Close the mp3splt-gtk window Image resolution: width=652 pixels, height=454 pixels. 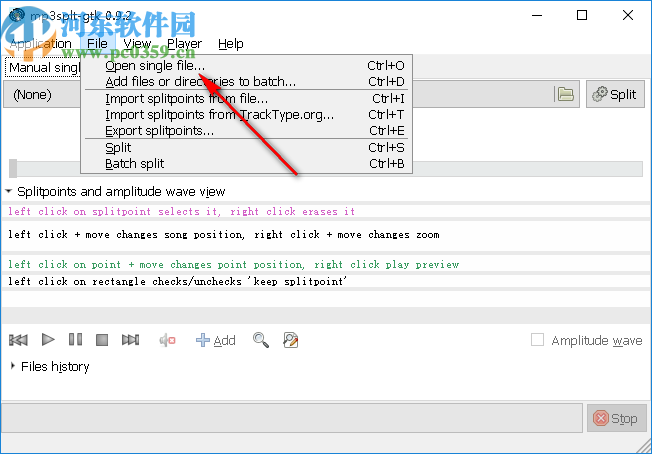628,15
